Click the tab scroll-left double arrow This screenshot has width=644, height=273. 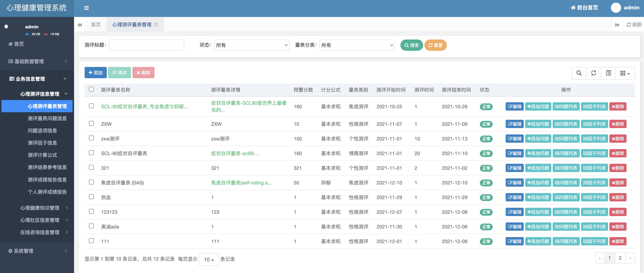pos(80,25)
